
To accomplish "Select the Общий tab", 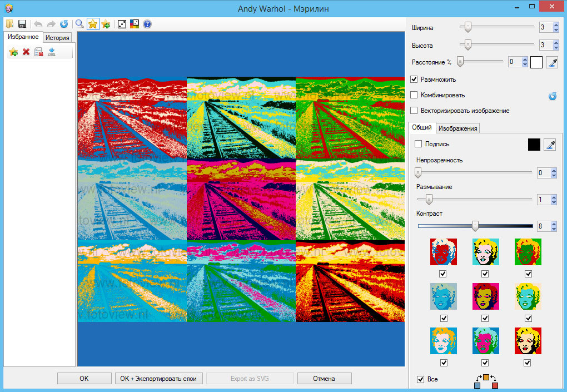I will [421, 127].
